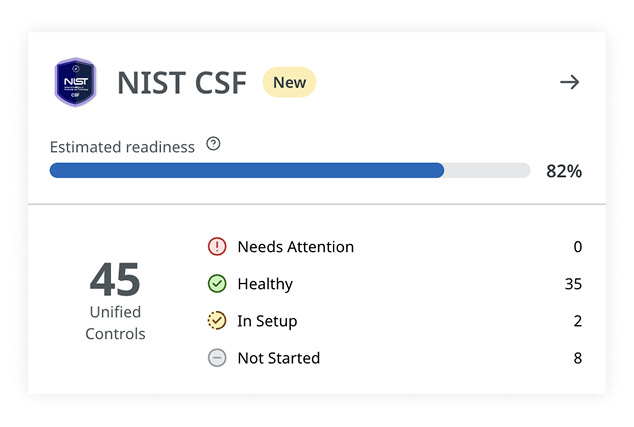Click the dotted In Setup status icon
This screenshot has width=634, height=427.
click(x=217, y=321)
